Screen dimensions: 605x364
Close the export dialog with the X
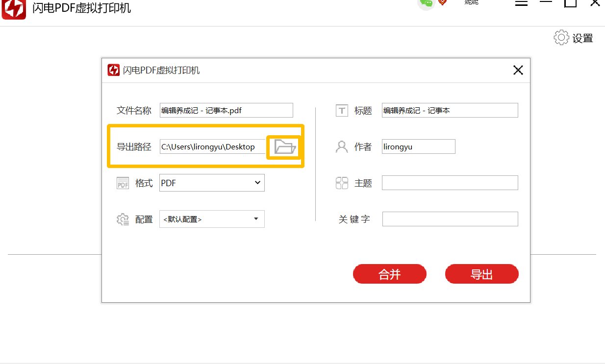pyautogui.click(x=518, y=70)
